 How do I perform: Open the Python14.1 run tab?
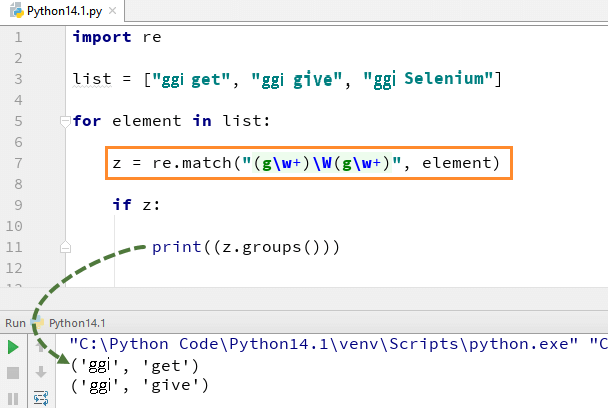pos(76,323)
